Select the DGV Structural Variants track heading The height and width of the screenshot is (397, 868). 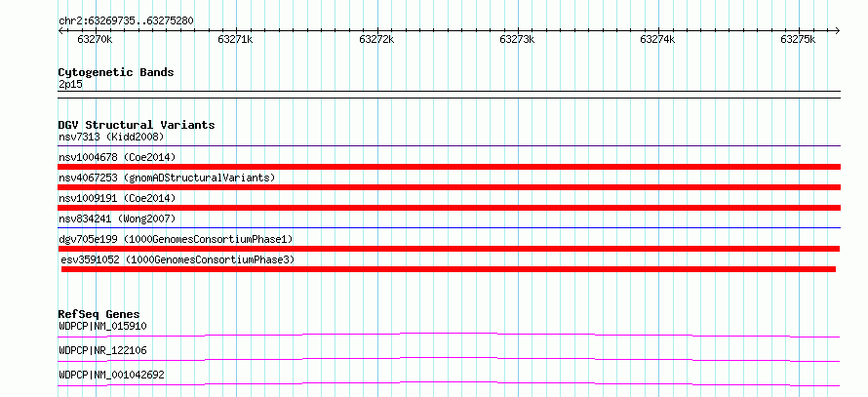[137, 125]
